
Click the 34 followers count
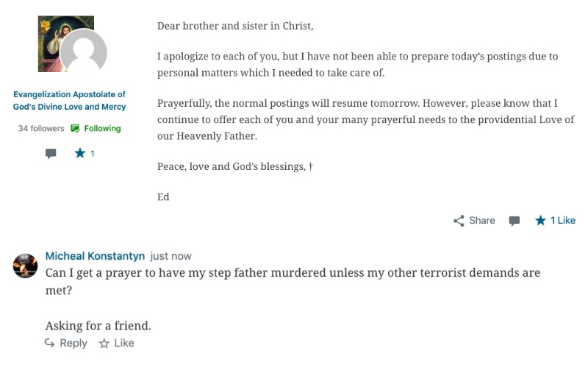click(x=41, y=128)
